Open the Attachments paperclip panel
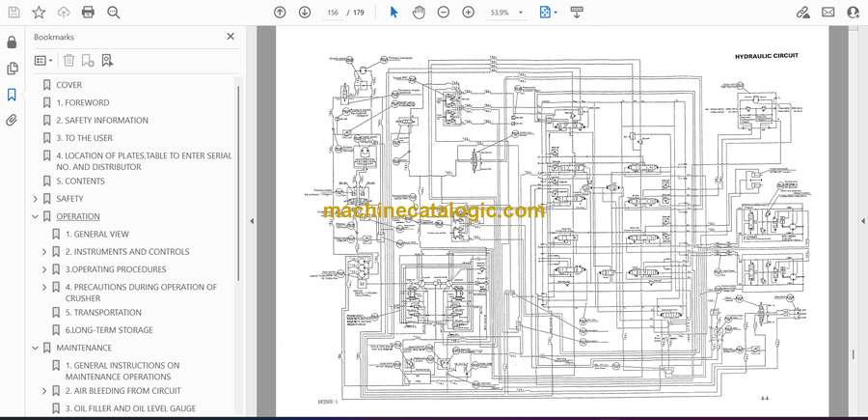The height and width of the screenshot is (420, 868). pyautogui.click(x=12, y=121)
